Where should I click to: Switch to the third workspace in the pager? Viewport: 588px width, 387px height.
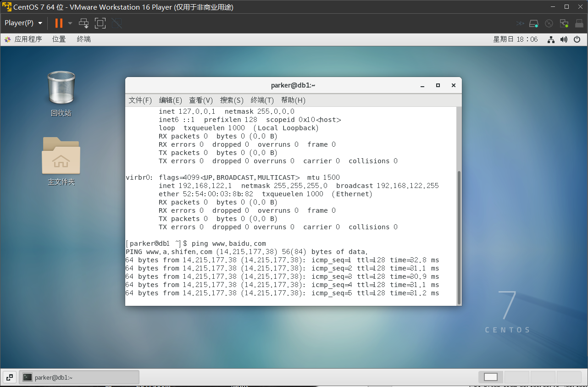[x=543, y=377]
